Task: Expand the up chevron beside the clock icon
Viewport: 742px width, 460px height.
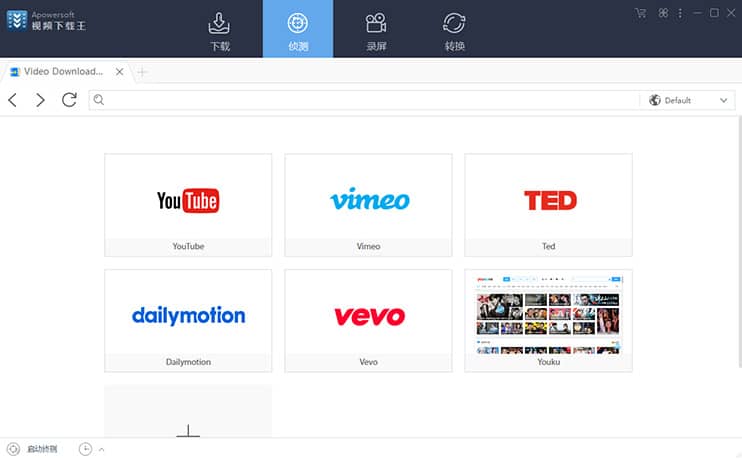Action: [x=102, y=450]
